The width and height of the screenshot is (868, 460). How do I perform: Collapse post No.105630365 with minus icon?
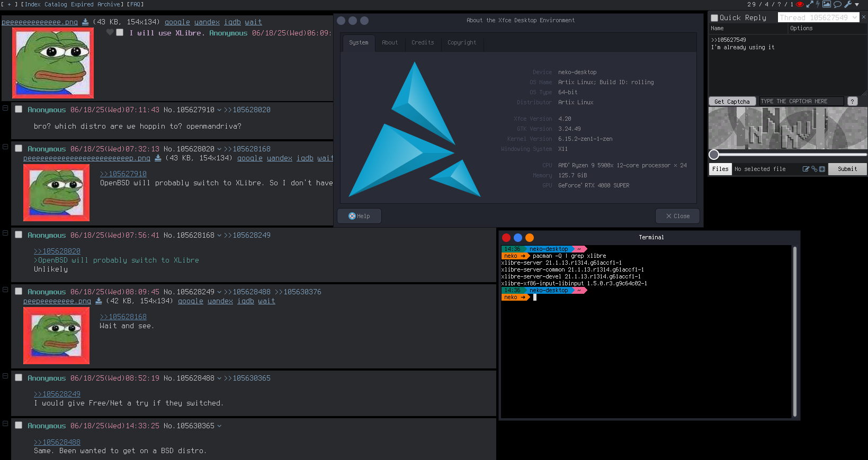click(x=5, y=423)
